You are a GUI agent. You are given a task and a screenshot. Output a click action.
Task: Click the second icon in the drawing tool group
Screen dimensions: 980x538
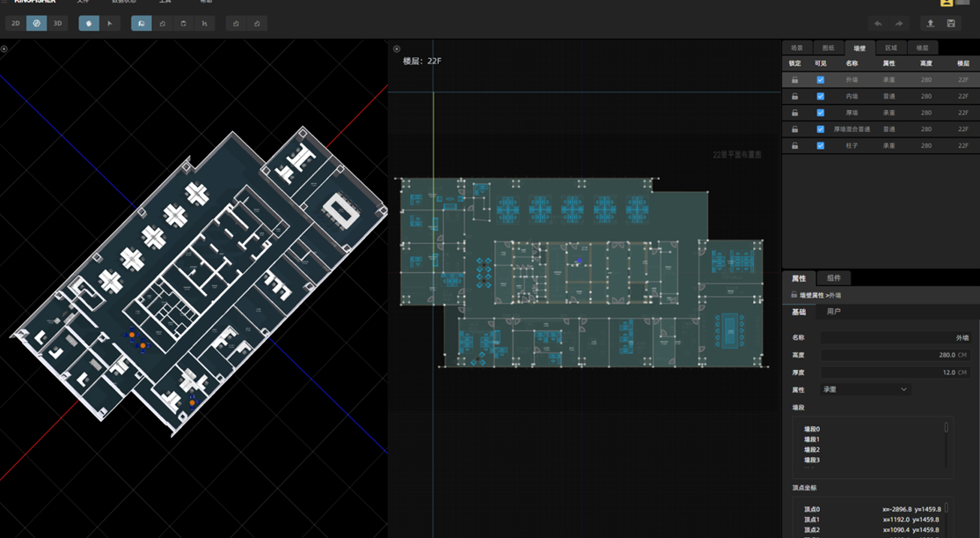tap(163, 23)
